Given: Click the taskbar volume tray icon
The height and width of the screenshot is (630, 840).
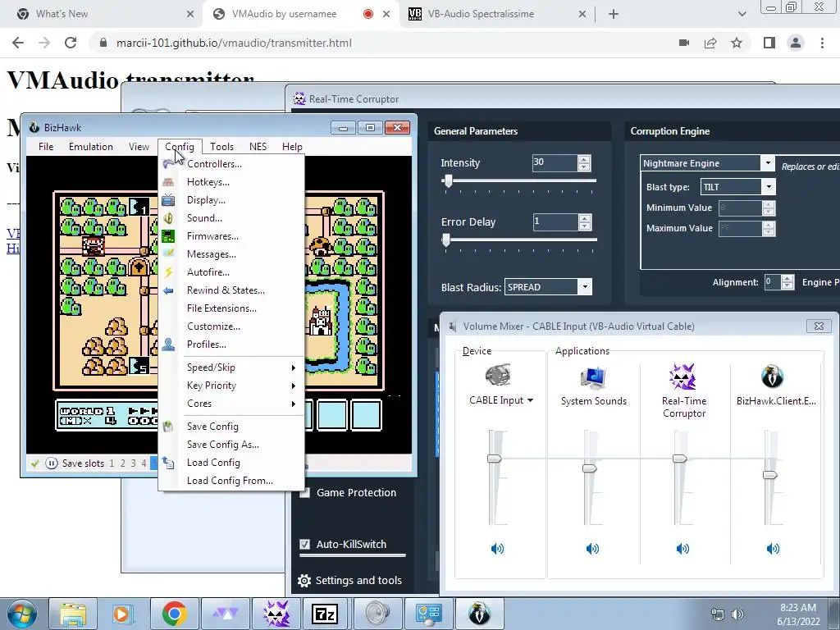Looking at the screenshot, I should click(738, 614).
